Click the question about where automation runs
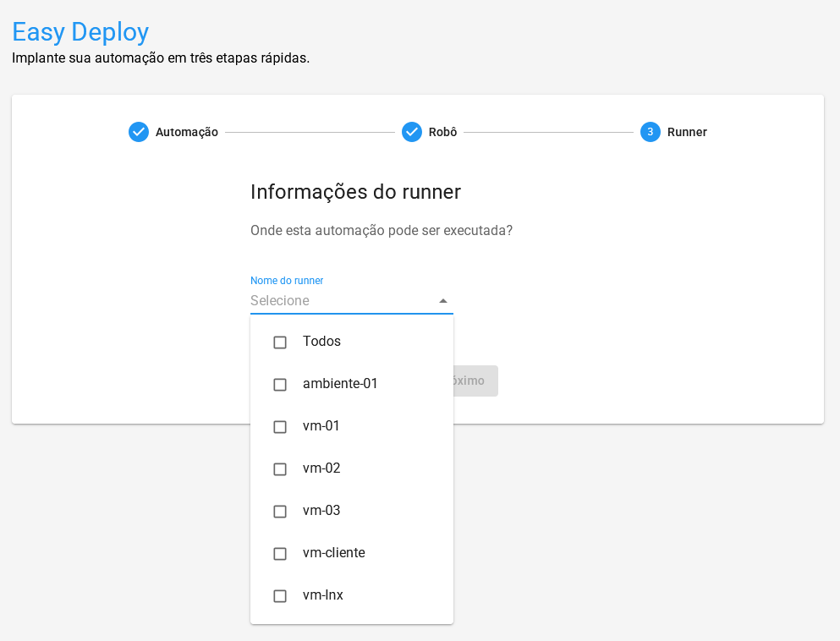The height and width of the screenshot is (641, 840). click(382, 231)
